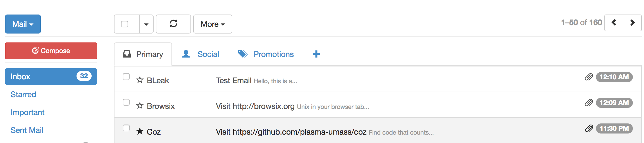Open the selection options caret dropdown
644x143 pixels.
tap(146, 24)
